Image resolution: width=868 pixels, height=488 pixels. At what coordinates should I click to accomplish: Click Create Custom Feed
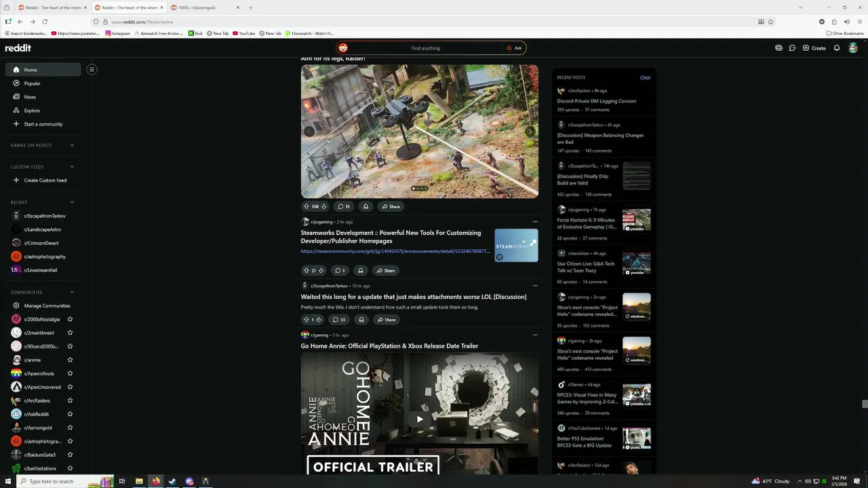point(43,180)
